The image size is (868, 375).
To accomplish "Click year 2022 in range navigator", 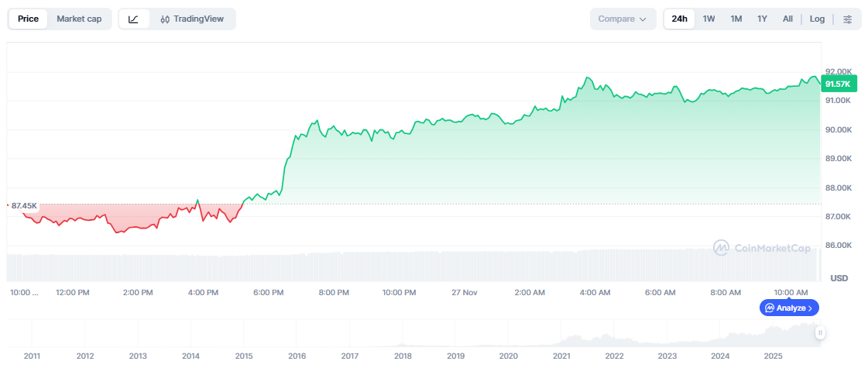I will coord(614,356).
